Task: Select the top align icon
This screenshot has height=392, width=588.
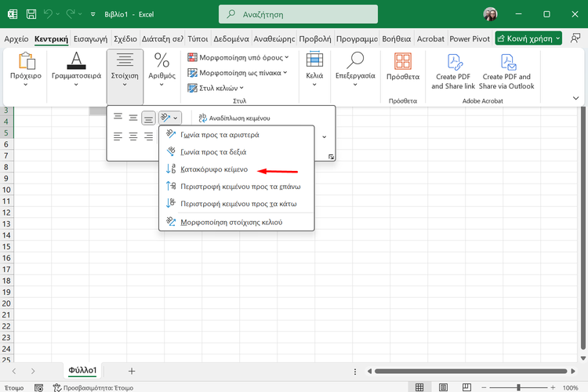Action: tap(118, 118)
